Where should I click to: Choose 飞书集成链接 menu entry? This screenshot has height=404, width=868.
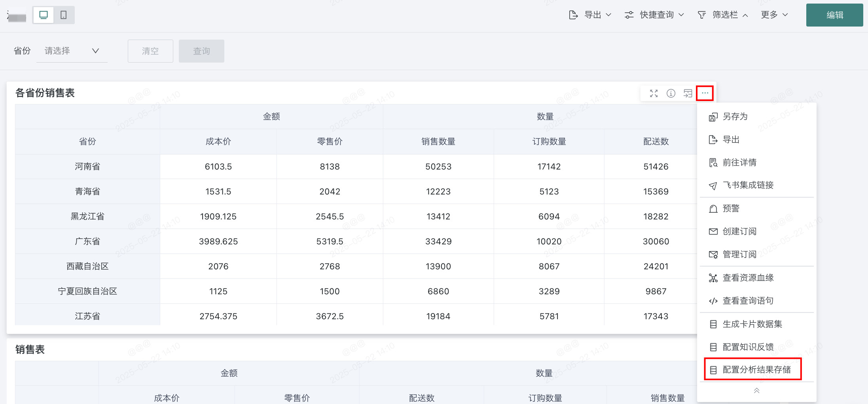point(756,185)
